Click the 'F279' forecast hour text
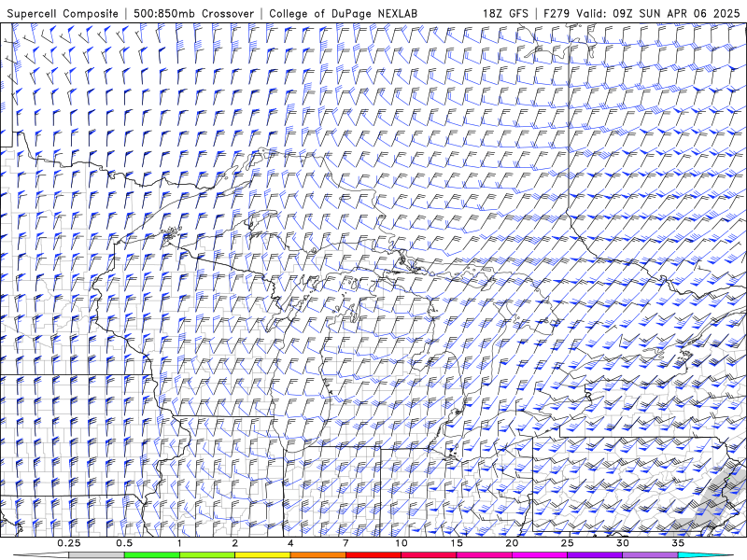The height and width of the screenshot is (560, 747). pyautogui.click(x=557, y=13)
